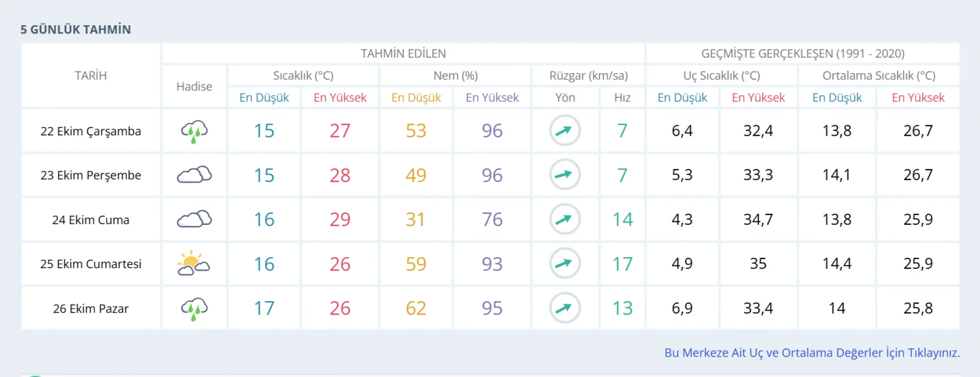Click the Hadise column header
Image resolution: width=980 pixels, height=377 pixels.
click(194, 86)
